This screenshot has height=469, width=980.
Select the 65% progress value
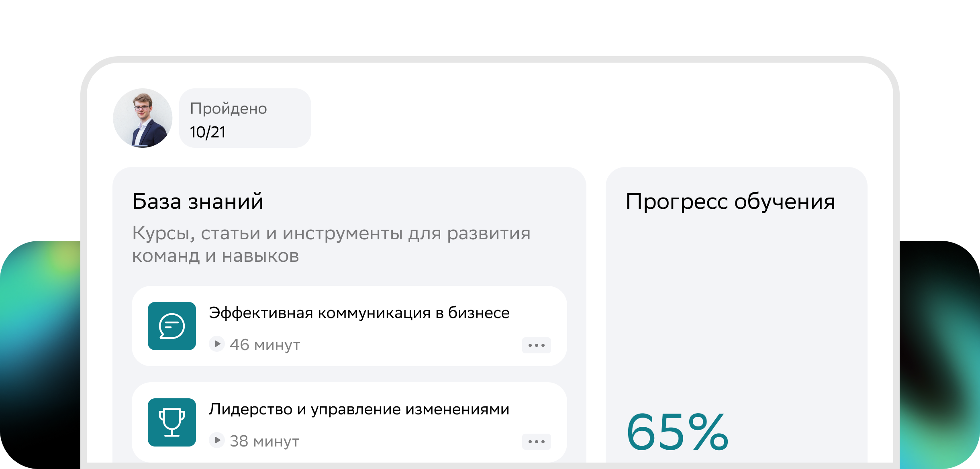pyautogui.click(x=677, y=432)
